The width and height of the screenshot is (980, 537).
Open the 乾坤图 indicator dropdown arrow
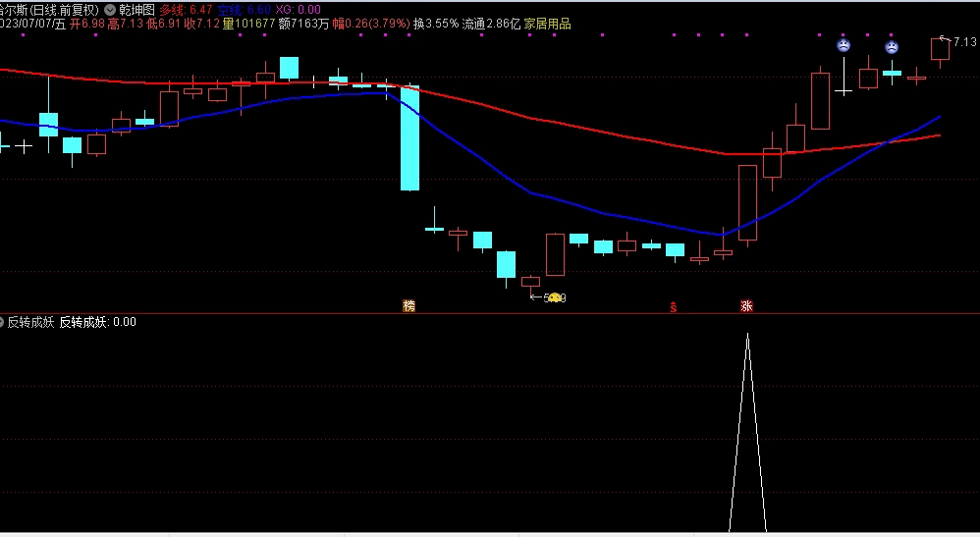pyautogui.click(x=110, y=10)
